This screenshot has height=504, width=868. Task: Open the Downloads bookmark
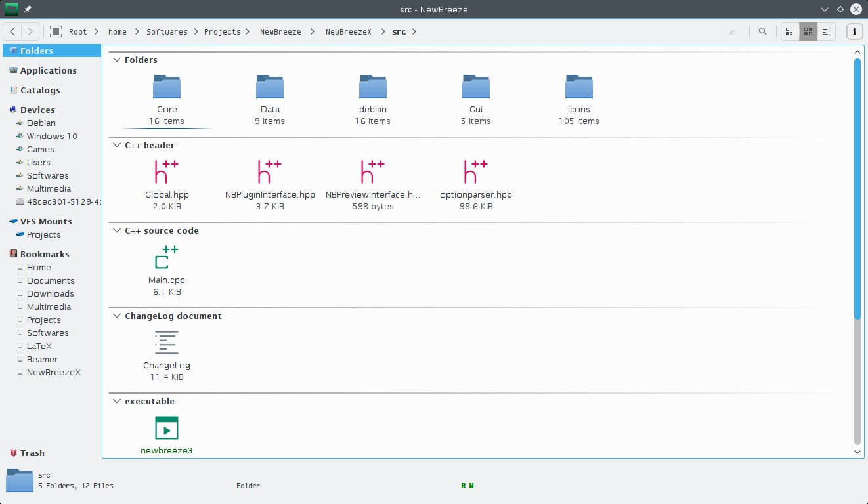(52, 293)
